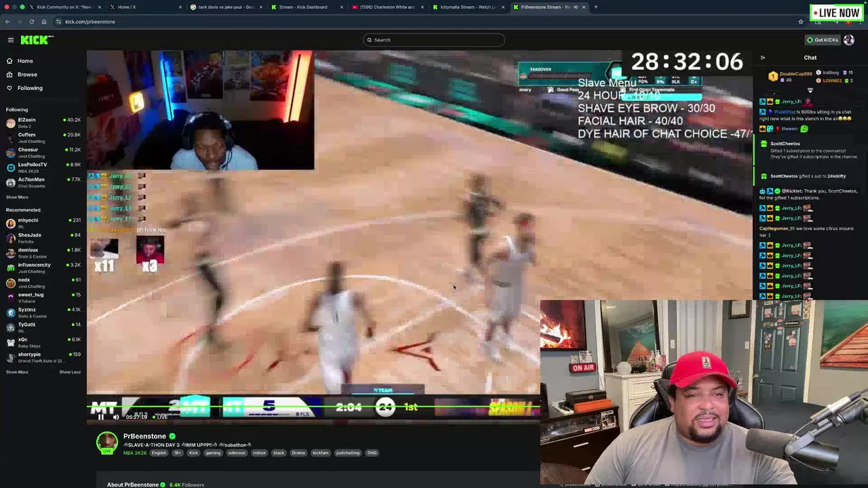Open demisux recommended channel
This screenshot has height=488, width=868.
(43, 253)
